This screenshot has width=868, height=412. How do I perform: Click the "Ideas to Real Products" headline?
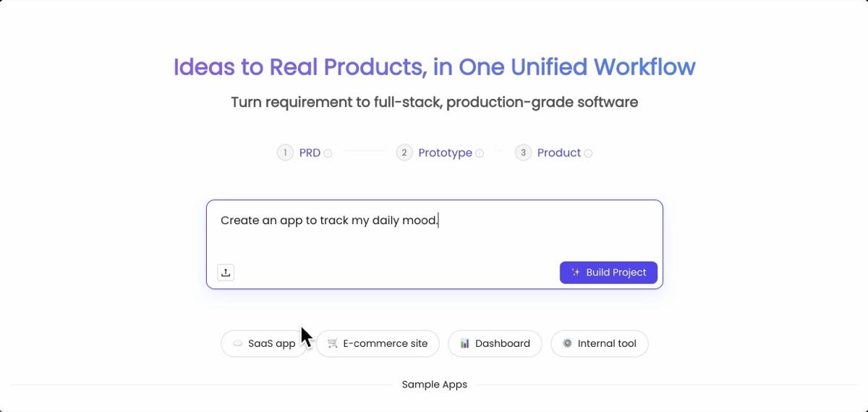tap(434, 67)
